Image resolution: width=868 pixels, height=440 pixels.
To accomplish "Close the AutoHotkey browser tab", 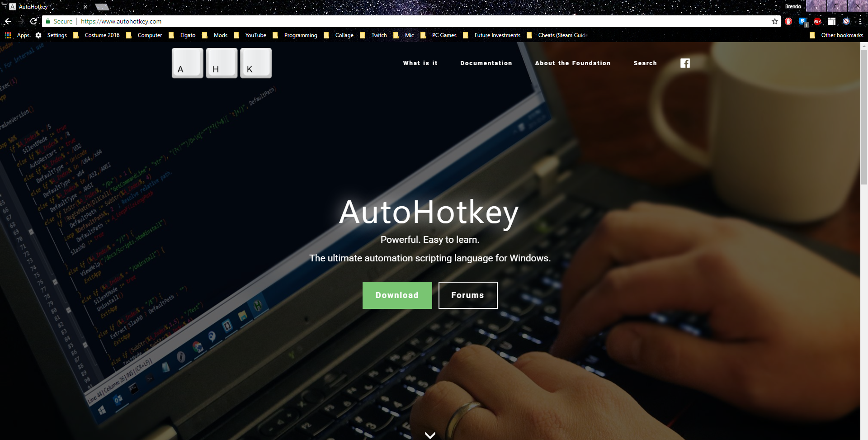I will click(85, 7).
